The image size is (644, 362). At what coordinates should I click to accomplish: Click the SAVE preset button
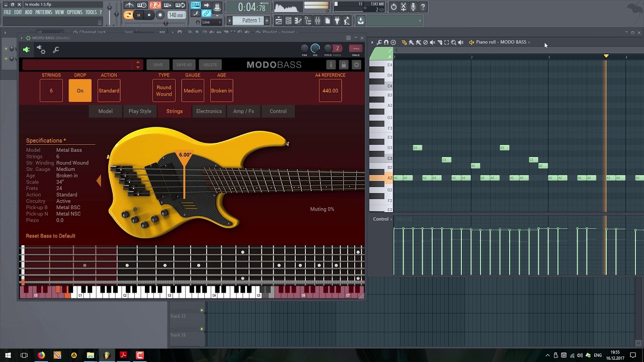[x=158, y=65]
